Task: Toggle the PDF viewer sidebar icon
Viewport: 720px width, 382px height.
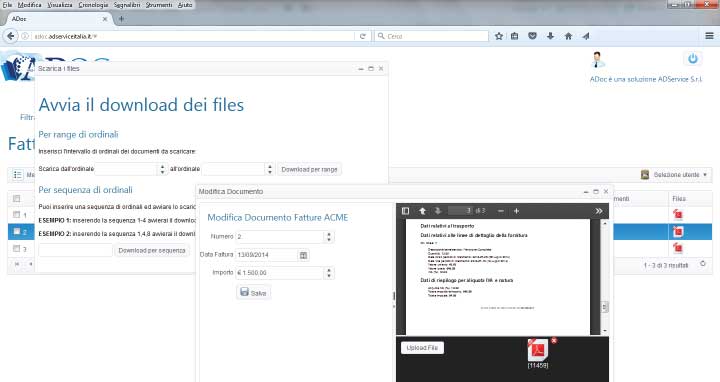Action: pos(405,211)
